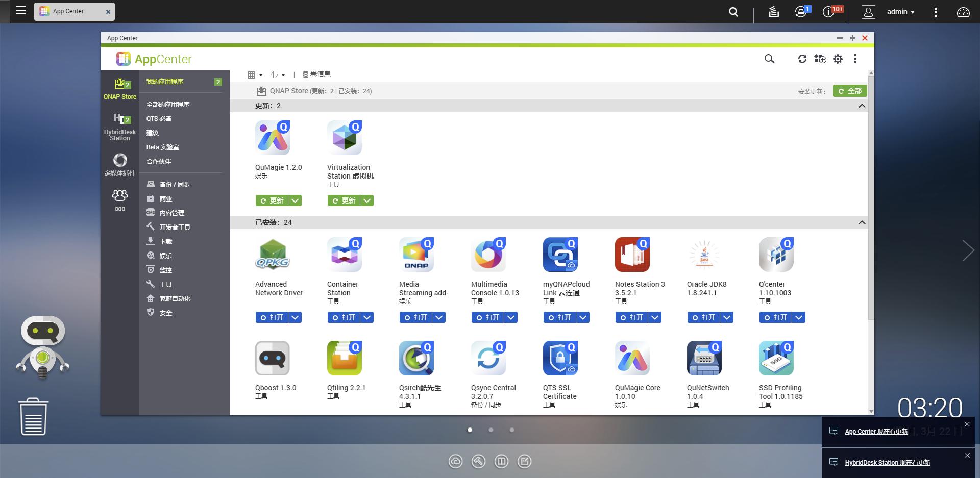The image size is (980, 478).
Task: Open the resource monitor dashboard gauge icon
Action: coord(963,12)
